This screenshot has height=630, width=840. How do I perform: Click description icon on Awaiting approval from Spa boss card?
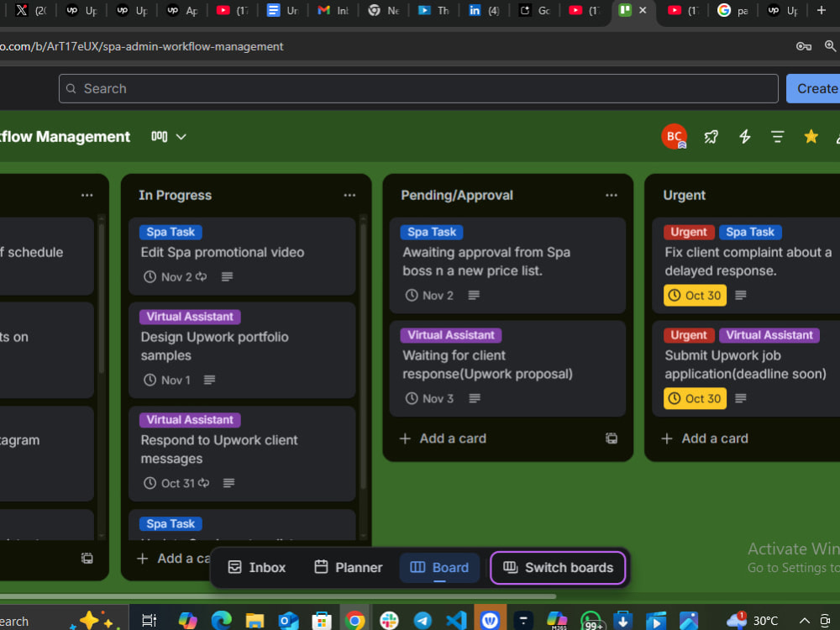[x=474, y=295]
